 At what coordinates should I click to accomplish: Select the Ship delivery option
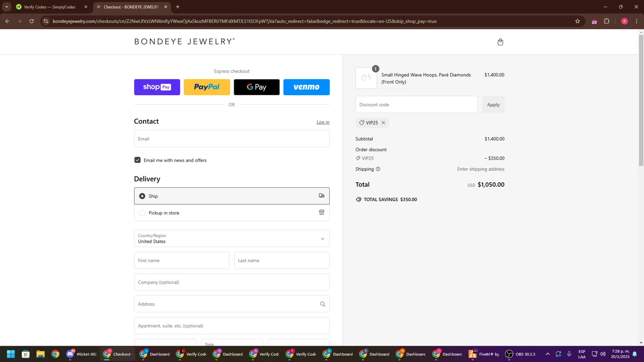point(232,196)
